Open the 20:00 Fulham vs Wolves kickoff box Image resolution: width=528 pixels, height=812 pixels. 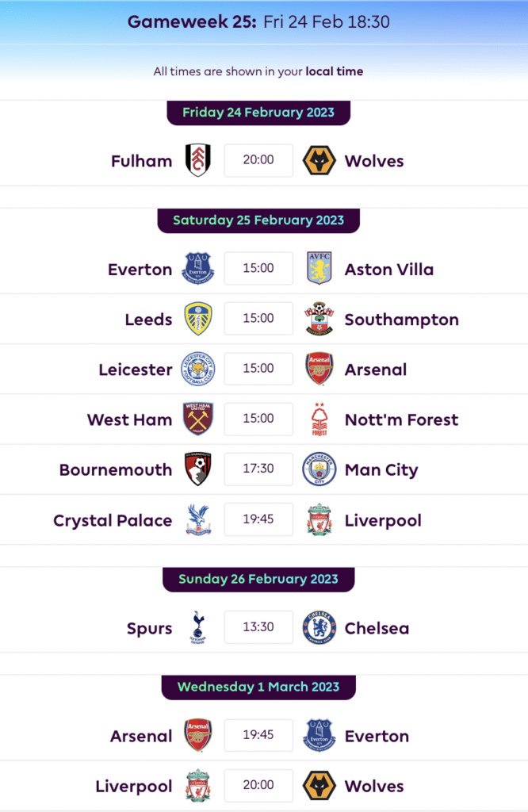click(x=258, y=160)
